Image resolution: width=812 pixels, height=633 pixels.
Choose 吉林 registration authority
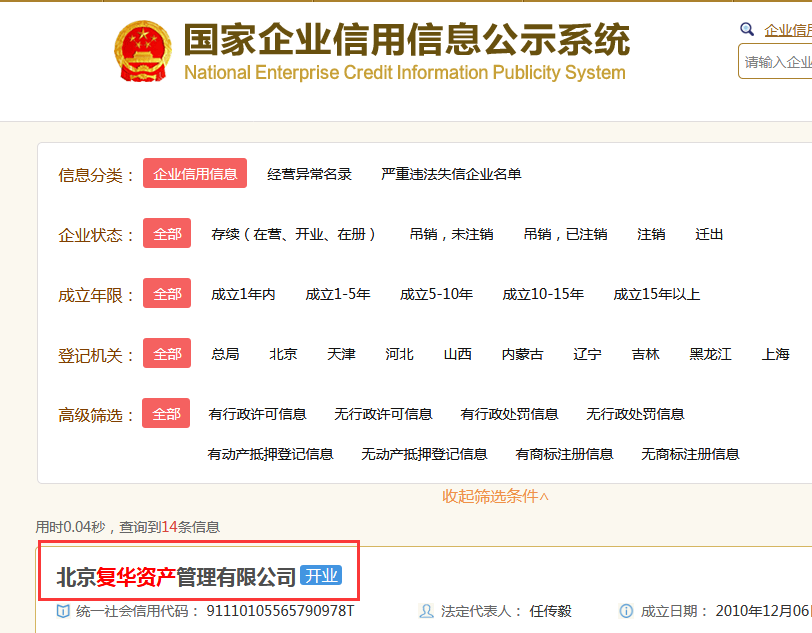[x=645, y=354]
